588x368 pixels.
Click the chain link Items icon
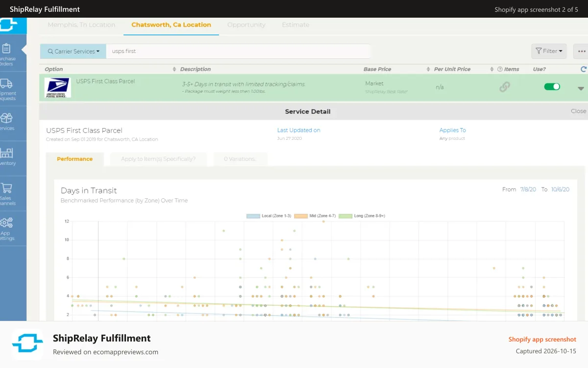pos(505,87)
